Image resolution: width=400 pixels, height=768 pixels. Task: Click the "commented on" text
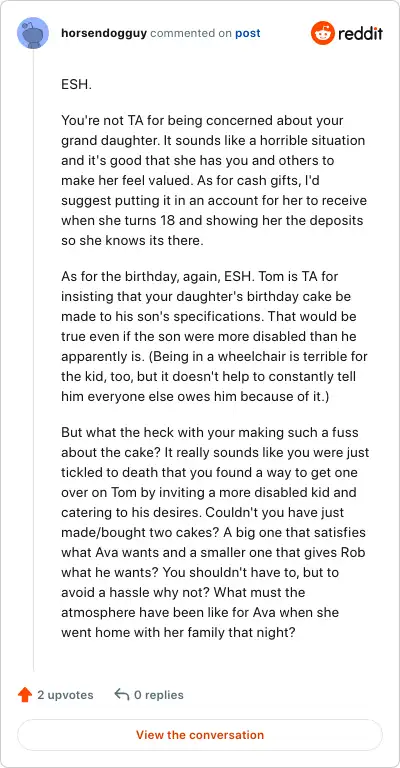tap(191, 33)
